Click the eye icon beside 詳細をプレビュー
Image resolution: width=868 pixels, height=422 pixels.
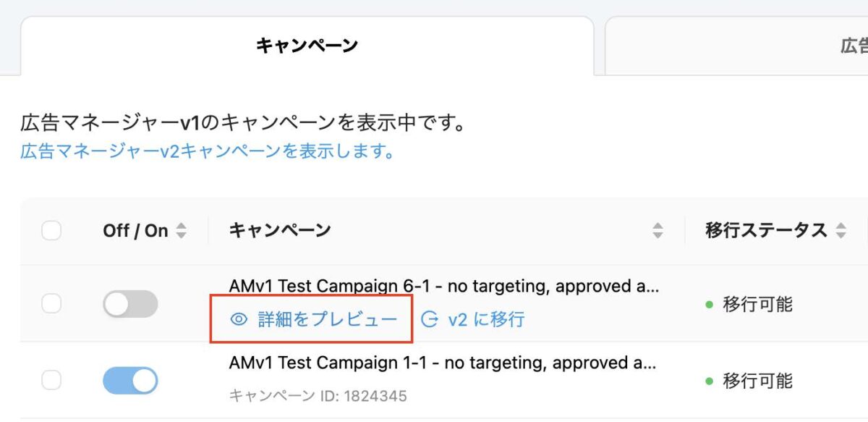coord(239,319)
